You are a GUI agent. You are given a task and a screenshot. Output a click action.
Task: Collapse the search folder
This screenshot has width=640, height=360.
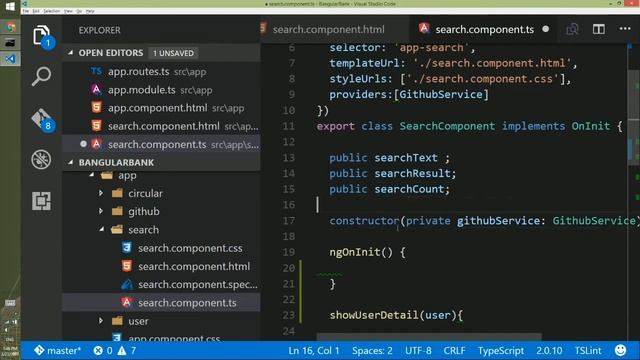[102, 230]
